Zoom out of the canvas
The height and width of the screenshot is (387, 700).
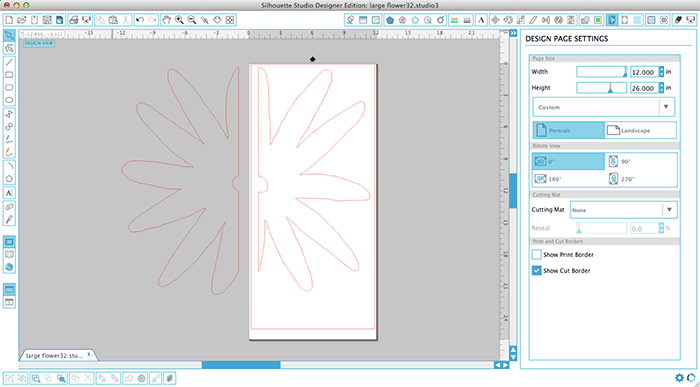point(192,20)
